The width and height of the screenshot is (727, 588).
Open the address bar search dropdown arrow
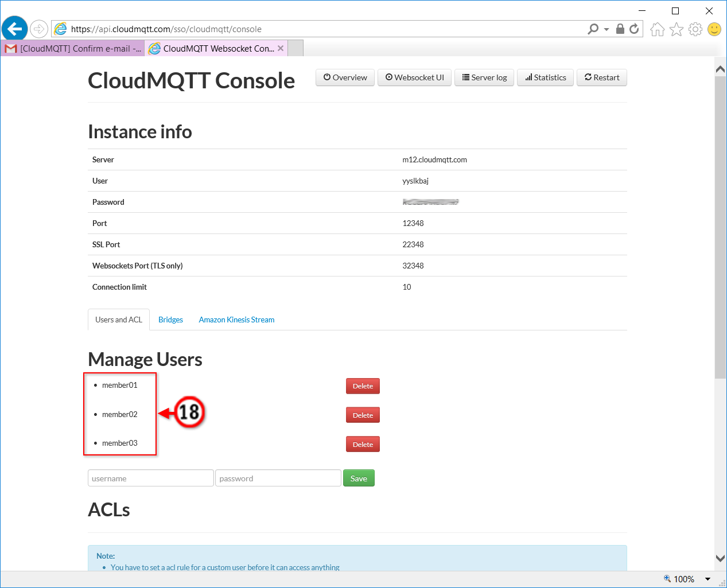pyautogui.click(x=607, y=29)
